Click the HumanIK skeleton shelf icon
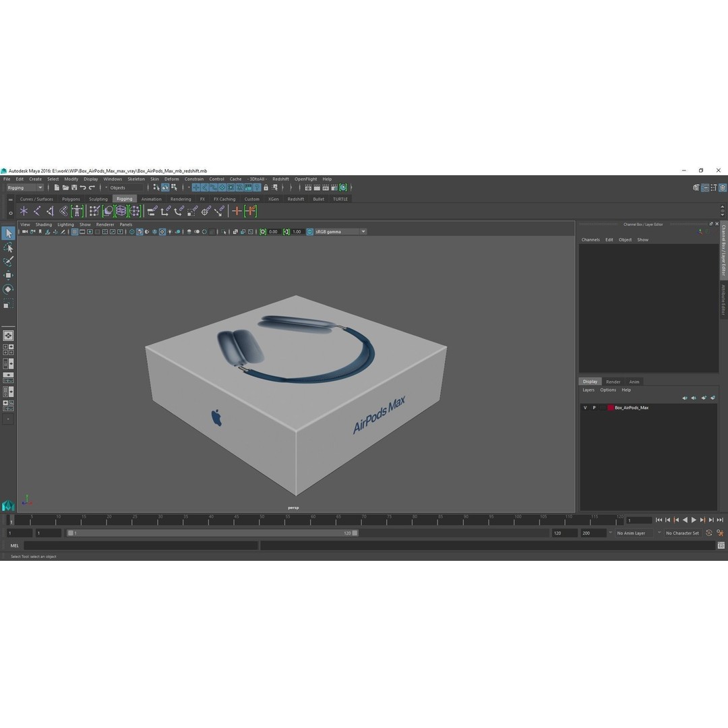 click(77, 211)
